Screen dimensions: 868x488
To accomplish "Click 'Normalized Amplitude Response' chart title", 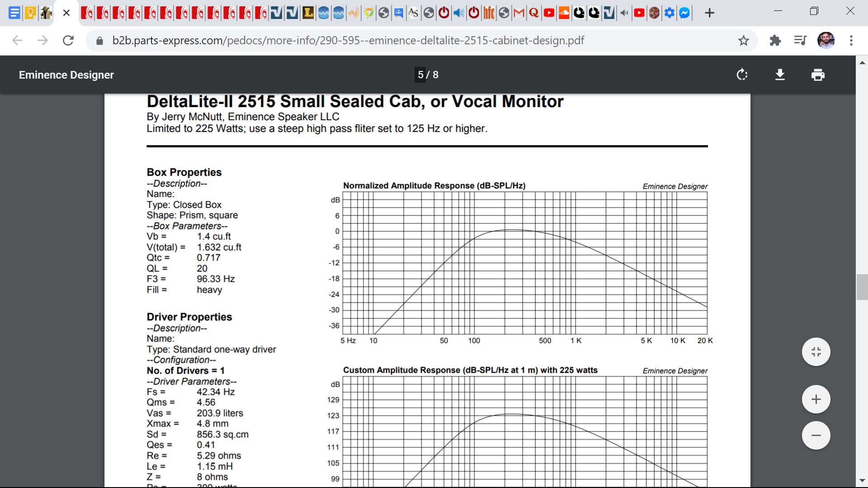I will (434, 186).
